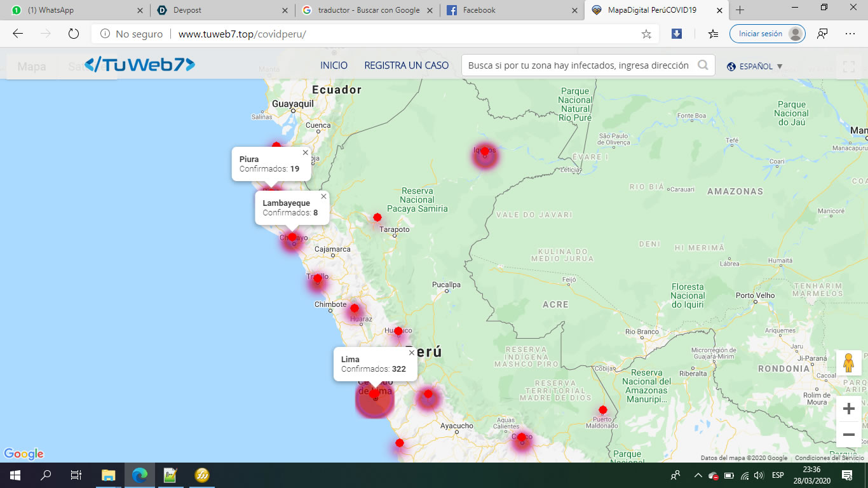Open REGISTRA UN CASO link
This screenshot has width=868, height=488.
(x=406, y=65)
